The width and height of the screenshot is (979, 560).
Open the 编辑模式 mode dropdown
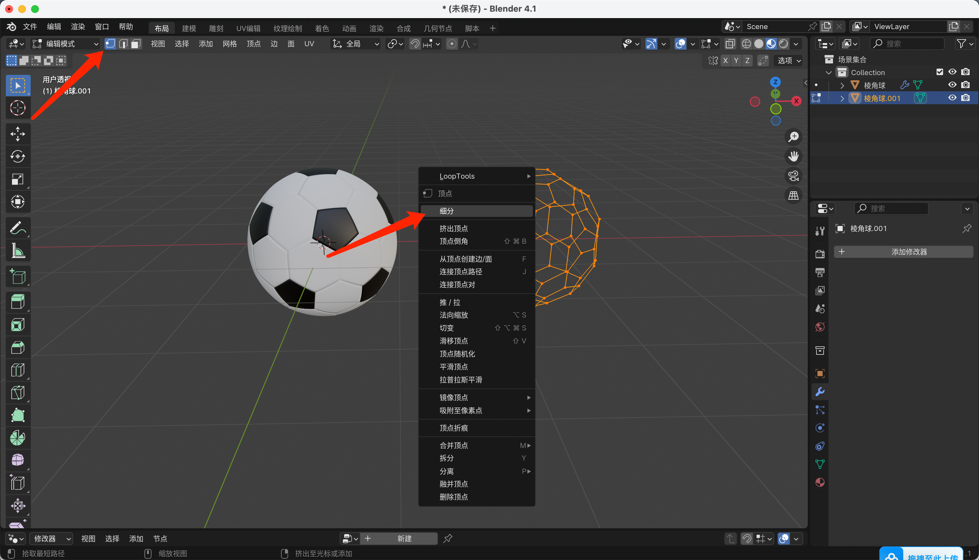[65, 44]
